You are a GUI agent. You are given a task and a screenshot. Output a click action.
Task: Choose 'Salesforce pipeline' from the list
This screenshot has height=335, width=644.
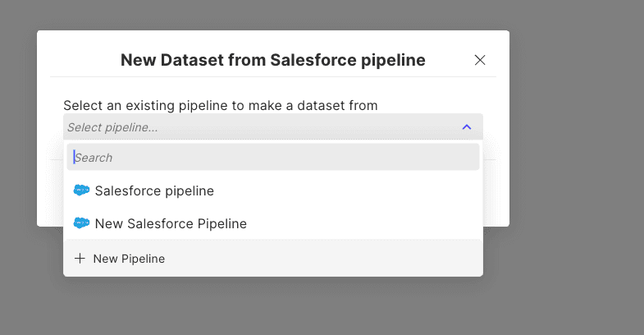273,190
